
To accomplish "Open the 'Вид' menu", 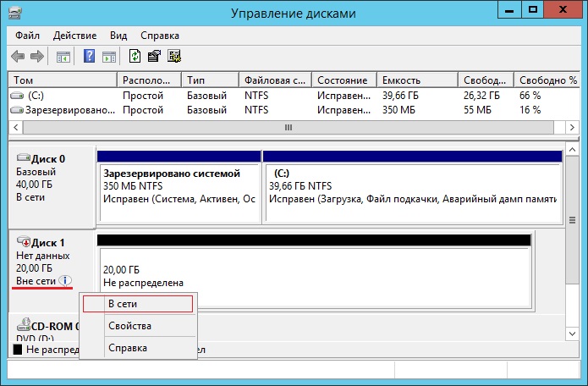I will [x=118, y=36].
